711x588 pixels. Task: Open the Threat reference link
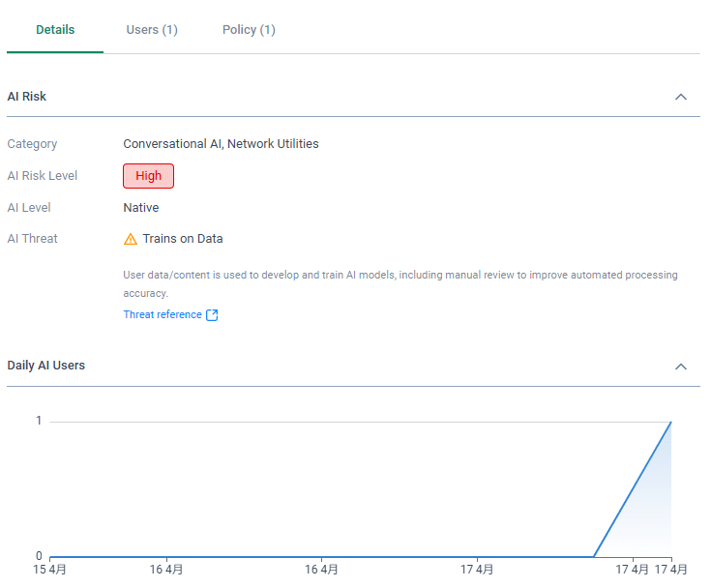pyautogui.click(x=163, y=315)
